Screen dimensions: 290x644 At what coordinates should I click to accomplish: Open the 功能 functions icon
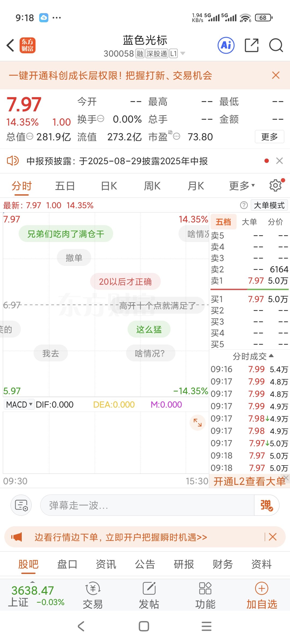(205, 588)
